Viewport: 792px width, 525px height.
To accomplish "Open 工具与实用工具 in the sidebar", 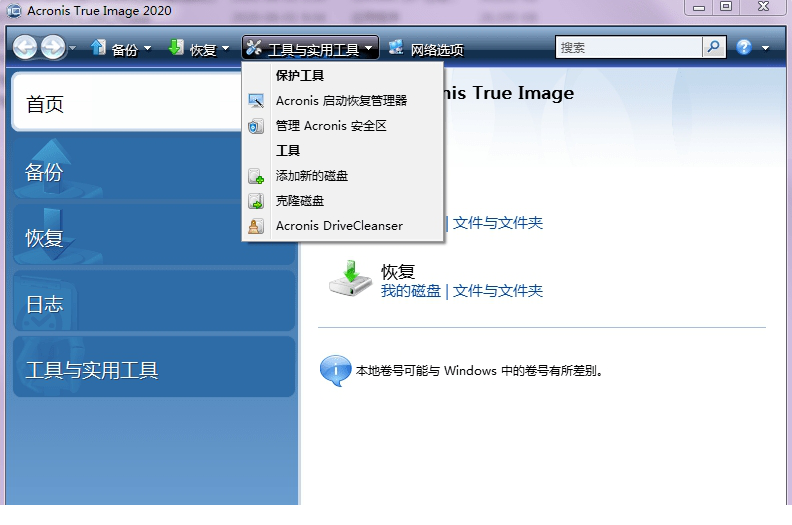I will pos(154,368).
